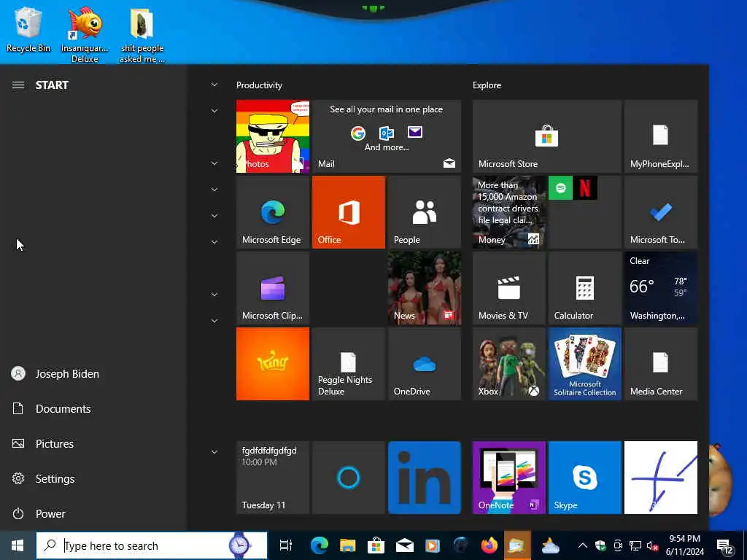
Task: Launch the OneNote tile
Action: [x=508, y=478]
